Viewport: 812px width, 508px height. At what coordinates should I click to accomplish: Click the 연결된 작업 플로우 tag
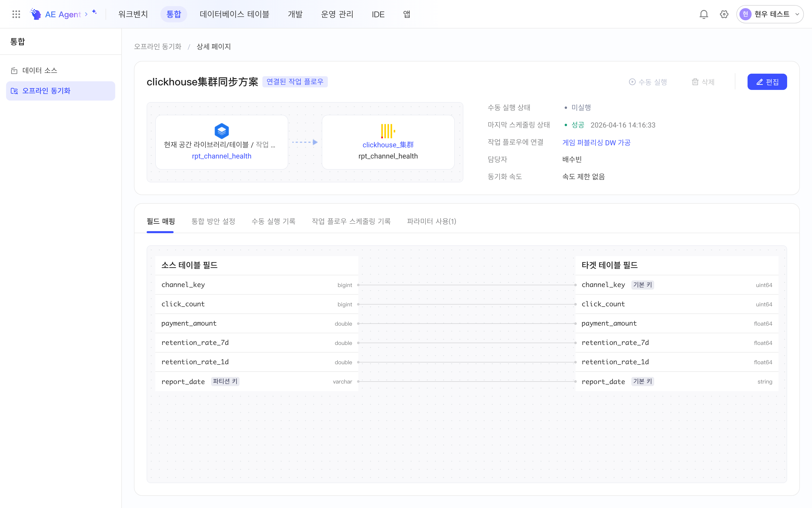tap(295, 82)
